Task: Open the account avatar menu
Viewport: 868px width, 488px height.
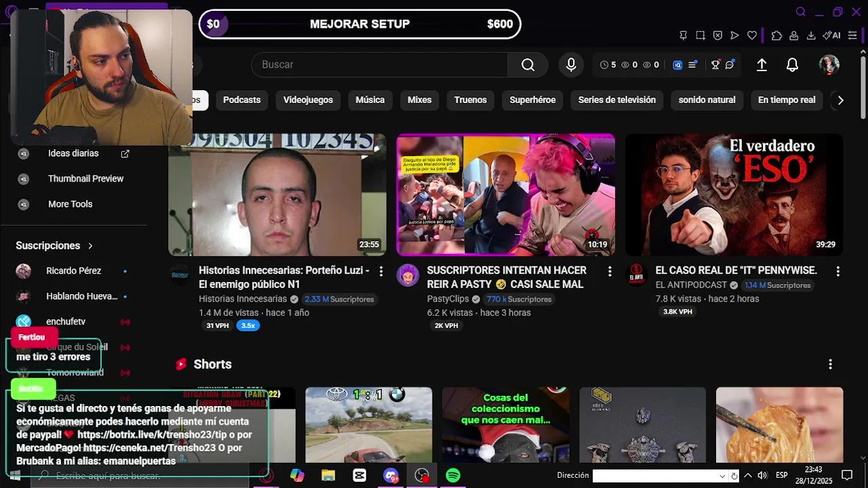Action: (x=829, y=64)
